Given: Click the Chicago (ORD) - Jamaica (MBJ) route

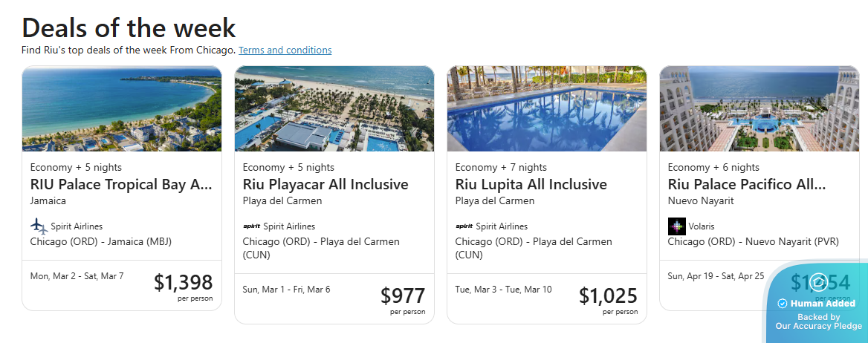Looking at the screenshot, I should (x=101, y=241).
